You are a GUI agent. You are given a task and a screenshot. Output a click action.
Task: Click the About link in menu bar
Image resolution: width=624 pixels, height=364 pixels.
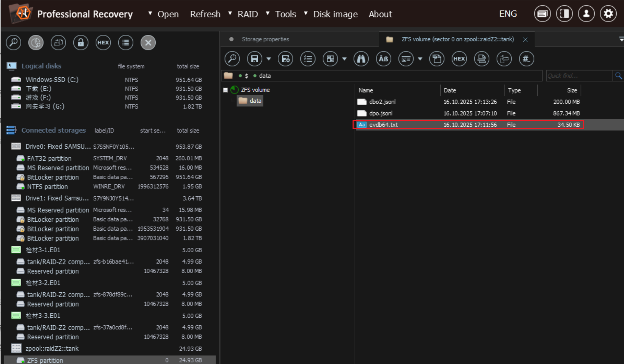380,14
